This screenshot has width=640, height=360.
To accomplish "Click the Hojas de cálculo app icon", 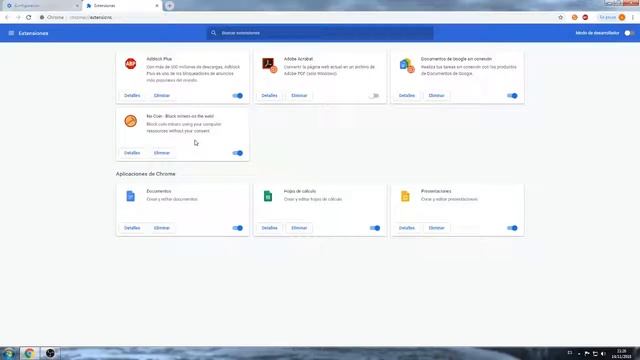I will [268, 196].
